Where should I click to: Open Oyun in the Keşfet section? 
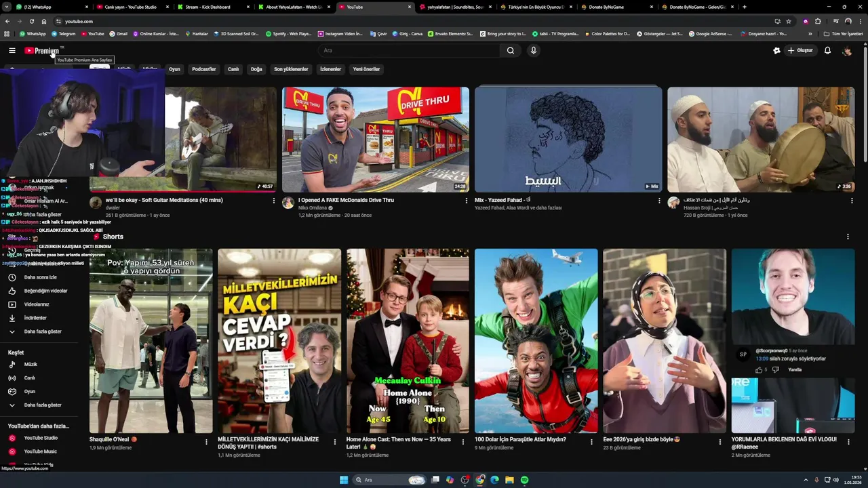[x=42, y=391]
